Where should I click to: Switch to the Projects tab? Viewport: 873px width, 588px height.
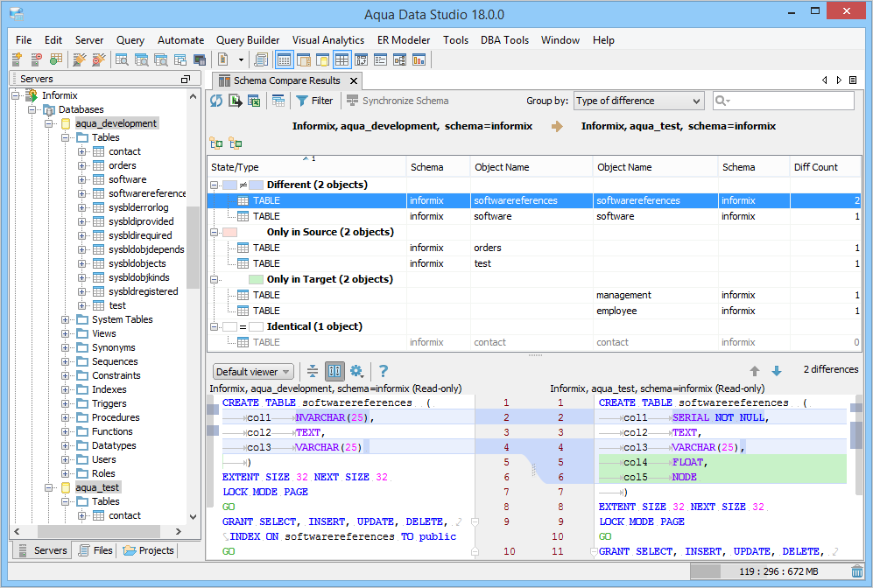coord(149,550)
